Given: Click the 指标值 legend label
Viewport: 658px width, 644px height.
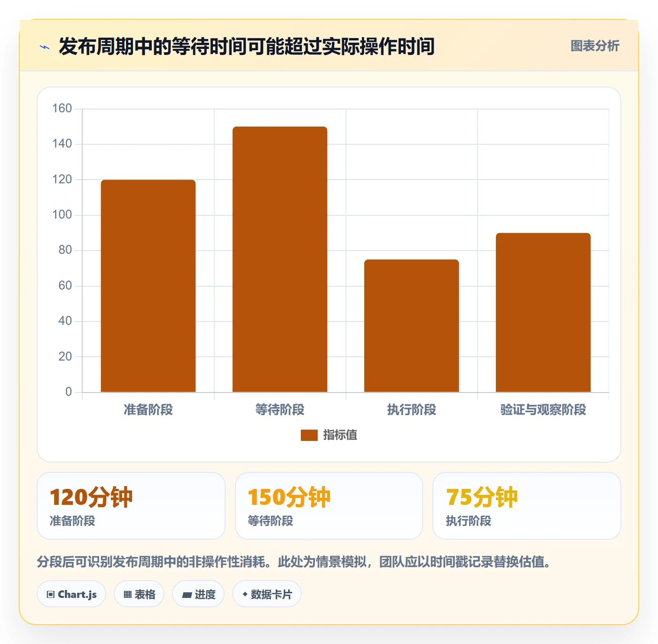Looking at the screenshot, I should pos(340,435).
